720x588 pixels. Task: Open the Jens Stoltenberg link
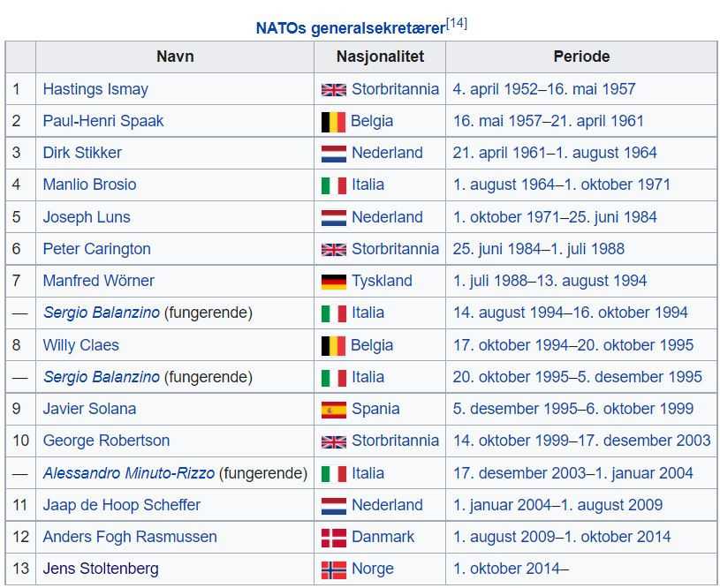coord(101,569)
